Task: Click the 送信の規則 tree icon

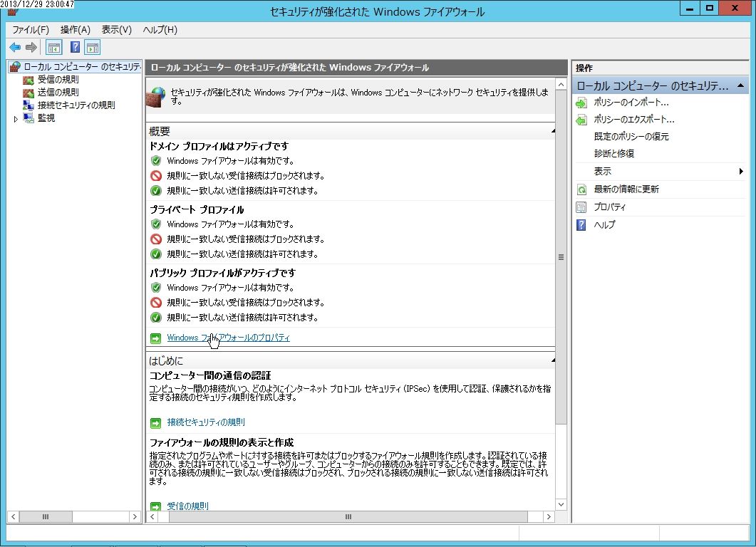Action: click(29, 92)
